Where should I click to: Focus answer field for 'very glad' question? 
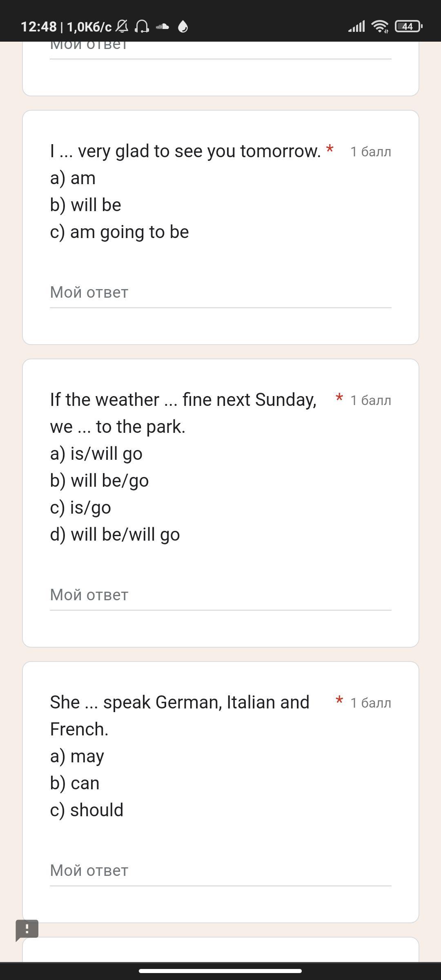[220, 293]
